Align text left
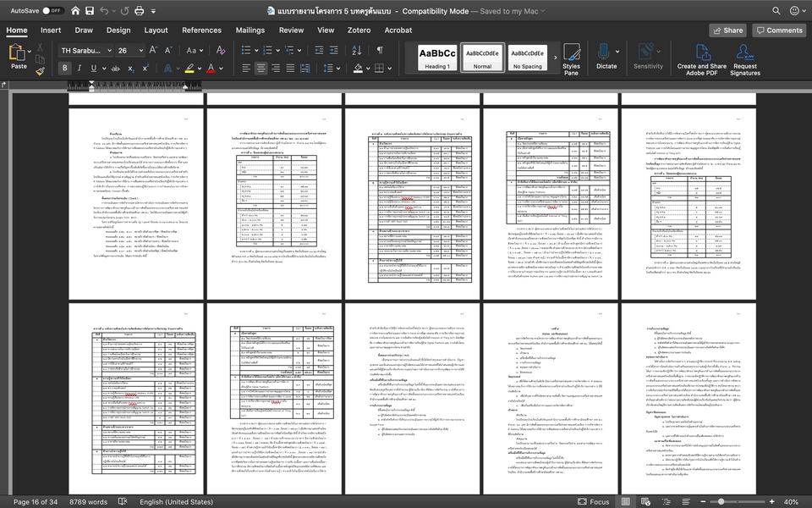This screenshot has height=508, width=812. tap(246, 68)
